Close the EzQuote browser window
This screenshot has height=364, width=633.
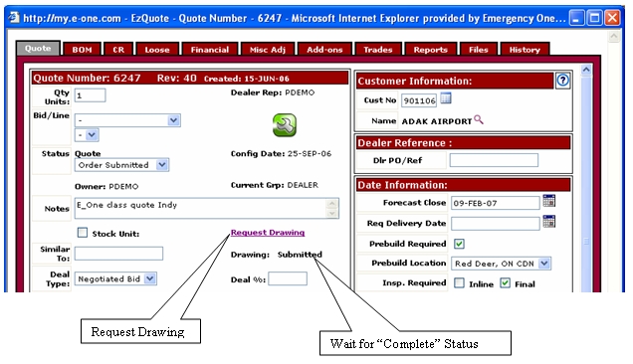point(612,18)
